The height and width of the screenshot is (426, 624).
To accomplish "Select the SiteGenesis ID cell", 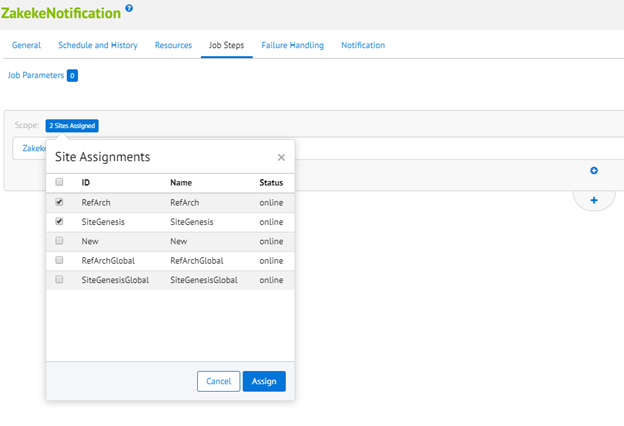I will point(103,222).
